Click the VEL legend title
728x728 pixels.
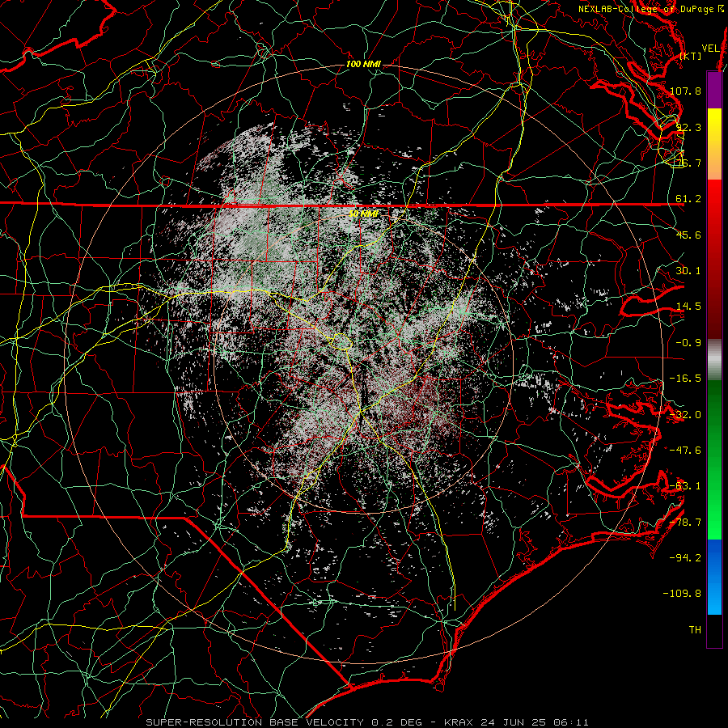(x=711, y=49)
